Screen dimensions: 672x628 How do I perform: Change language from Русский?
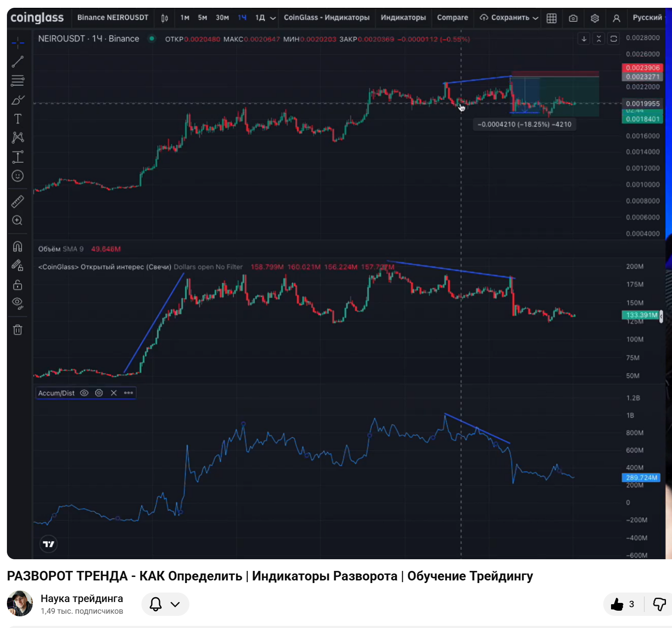point(647,18)
